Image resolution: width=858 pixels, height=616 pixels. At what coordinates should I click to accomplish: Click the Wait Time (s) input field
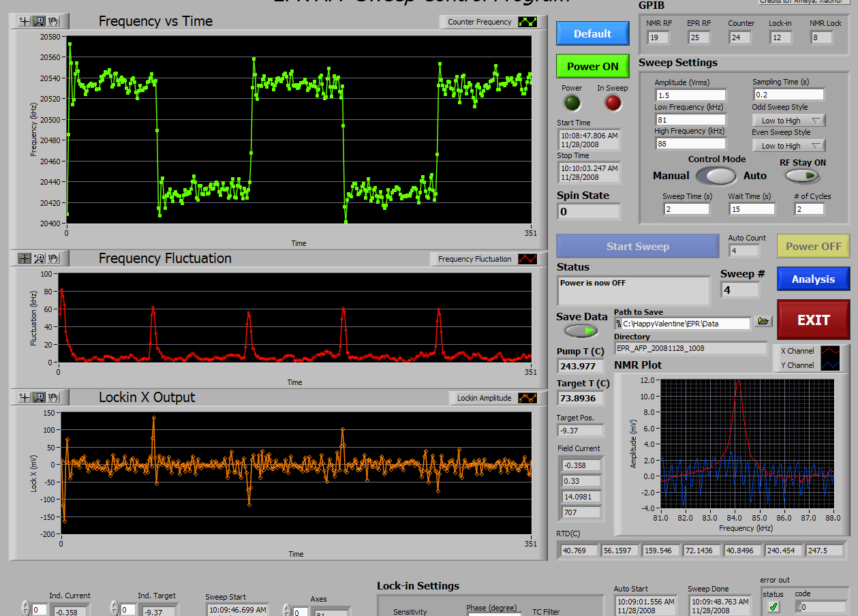coord(751,209)
